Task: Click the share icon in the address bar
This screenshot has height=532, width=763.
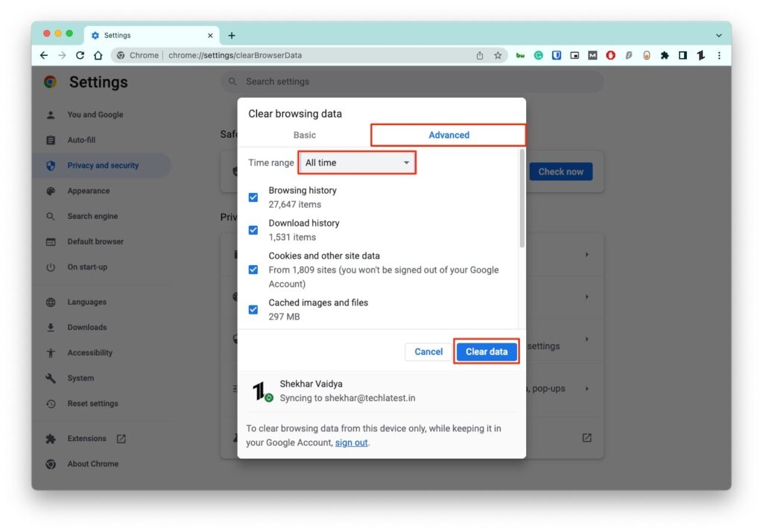Action: coord(479,55)
